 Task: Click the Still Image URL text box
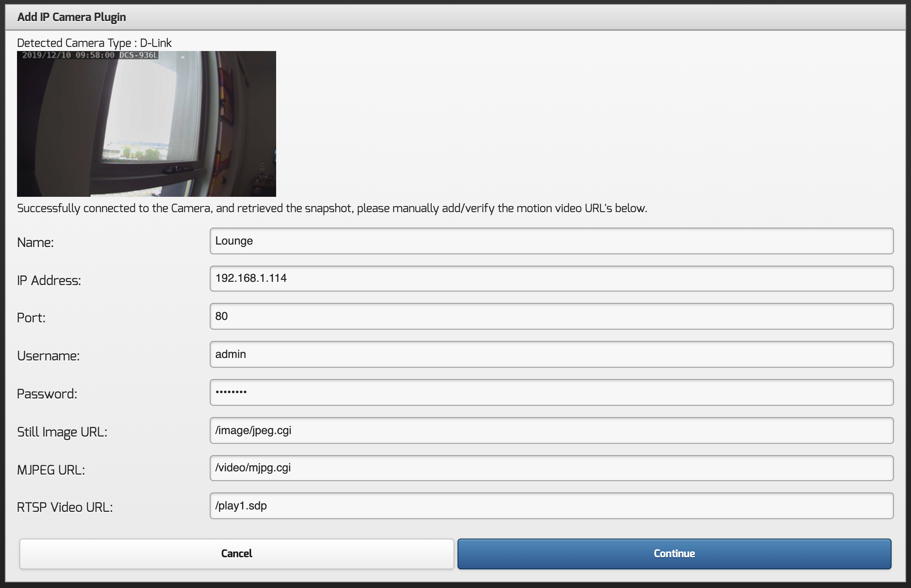[551, 430]
